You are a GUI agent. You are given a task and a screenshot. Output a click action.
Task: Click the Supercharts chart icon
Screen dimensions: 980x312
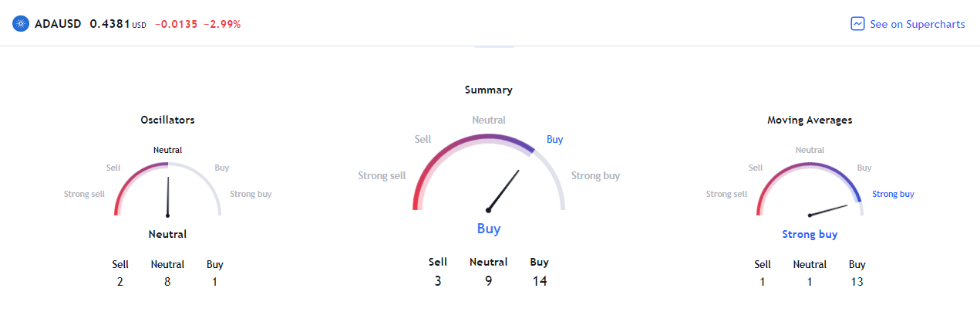click(x=857, y=24)
